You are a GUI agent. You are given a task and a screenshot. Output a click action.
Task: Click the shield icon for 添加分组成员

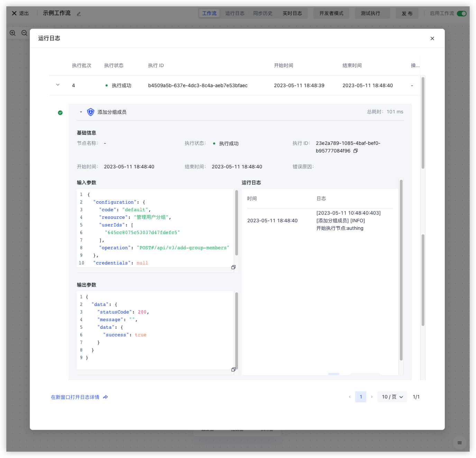click(x=91, y=112)
